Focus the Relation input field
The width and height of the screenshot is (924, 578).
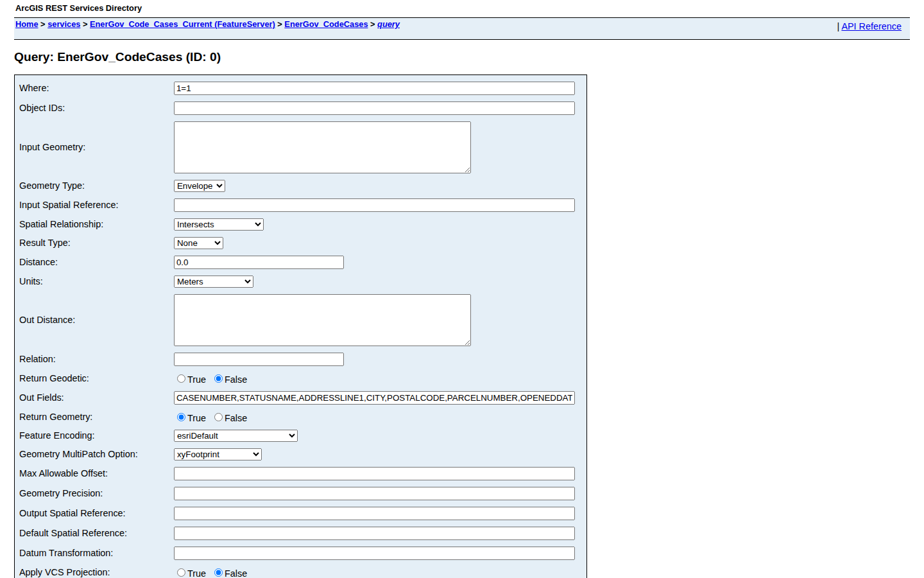click(259, 359)
